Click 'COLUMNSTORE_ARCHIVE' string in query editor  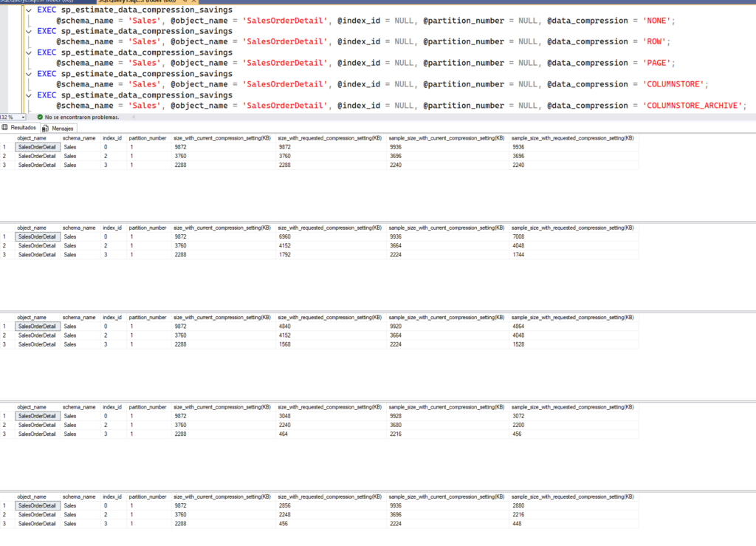point(693,106)
